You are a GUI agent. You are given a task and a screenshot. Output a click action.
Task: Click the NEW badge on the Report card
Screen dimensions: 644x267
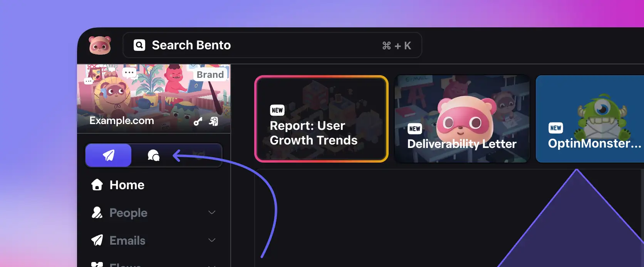277,110
